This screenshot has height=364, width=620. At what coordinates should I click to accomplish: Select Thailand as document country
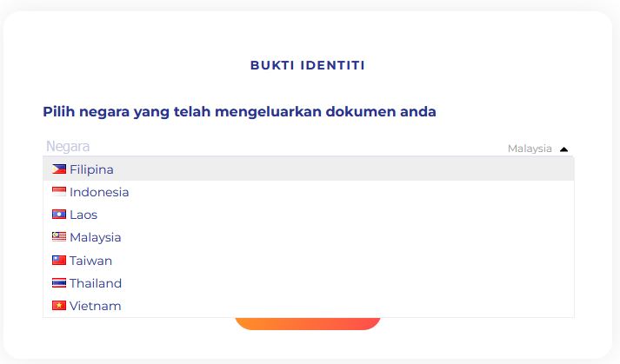(x=309, y=283)
